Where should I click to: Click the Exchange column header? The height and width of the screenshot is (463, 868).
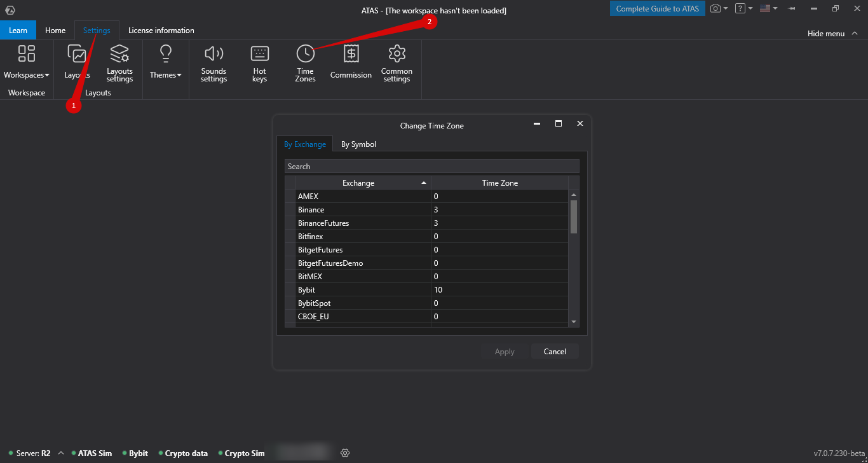(x=363, y=183)
